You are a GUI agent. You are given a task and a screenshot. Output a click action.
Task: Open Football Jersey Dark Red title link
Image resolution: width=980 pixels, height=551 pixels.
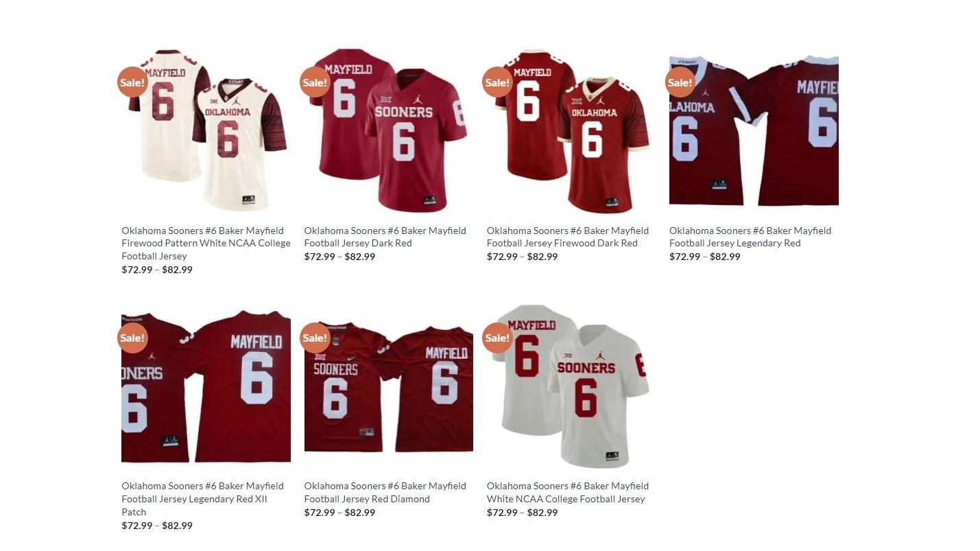click(x=385, y=237)
